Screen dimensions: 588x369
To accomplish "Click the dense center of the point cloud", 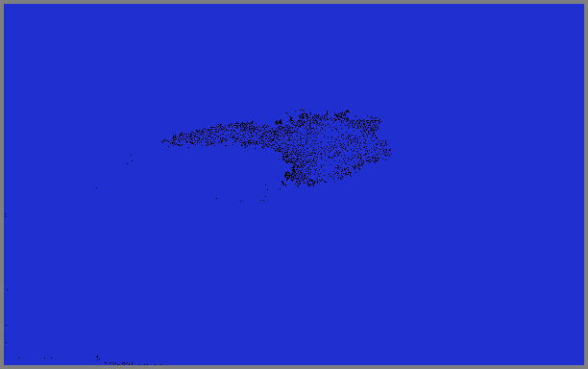I will (x=323, y=146).
